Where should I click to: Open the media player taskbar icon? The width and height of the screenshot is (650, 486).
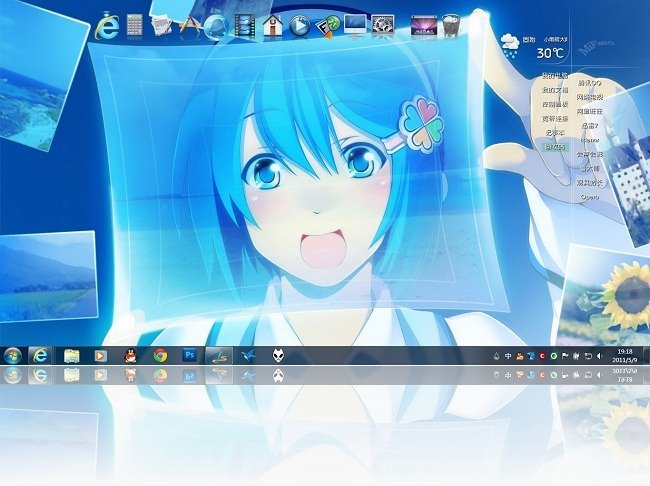click(100, 356)
